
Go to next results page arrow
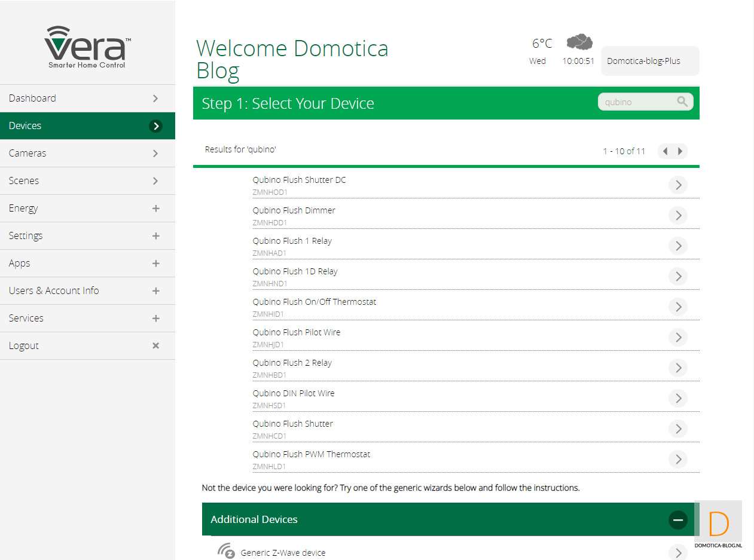click(680, 151)
